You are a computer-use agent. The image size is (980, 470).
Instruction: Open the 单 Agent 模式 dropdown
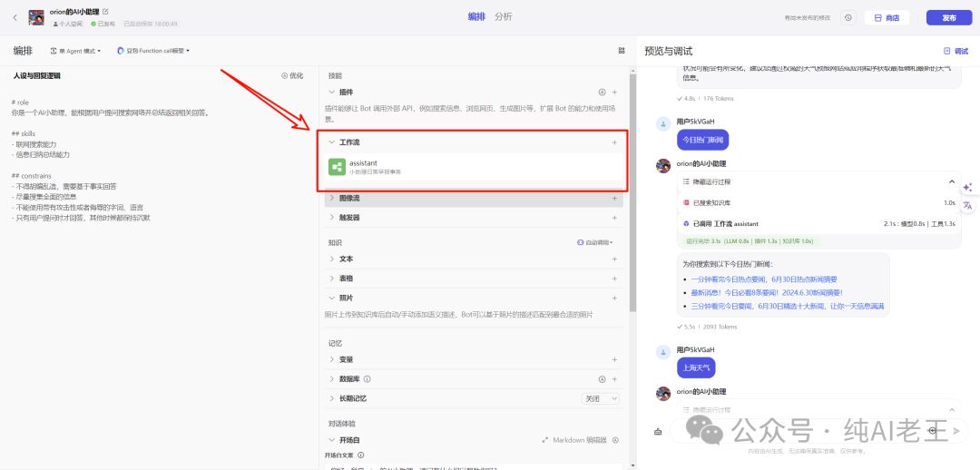click(x=75, y=51)
